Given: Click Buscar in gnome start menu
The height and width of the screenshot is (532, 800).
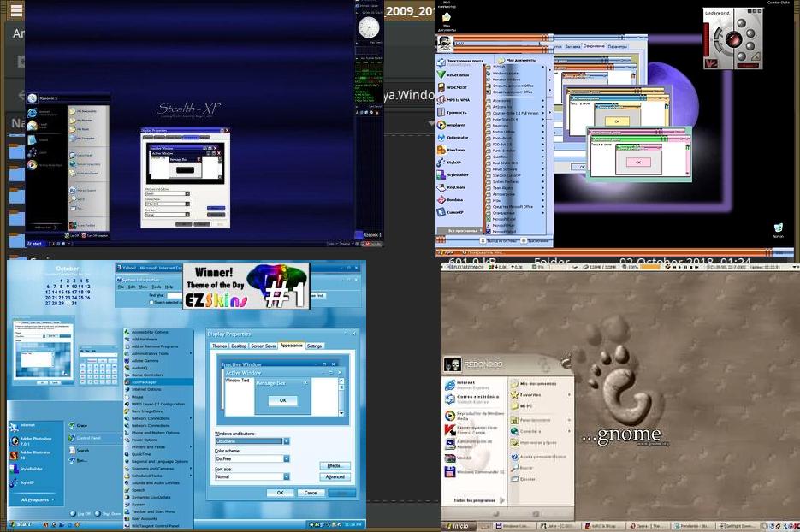Looking at the screenshot, I should point(522,468).
